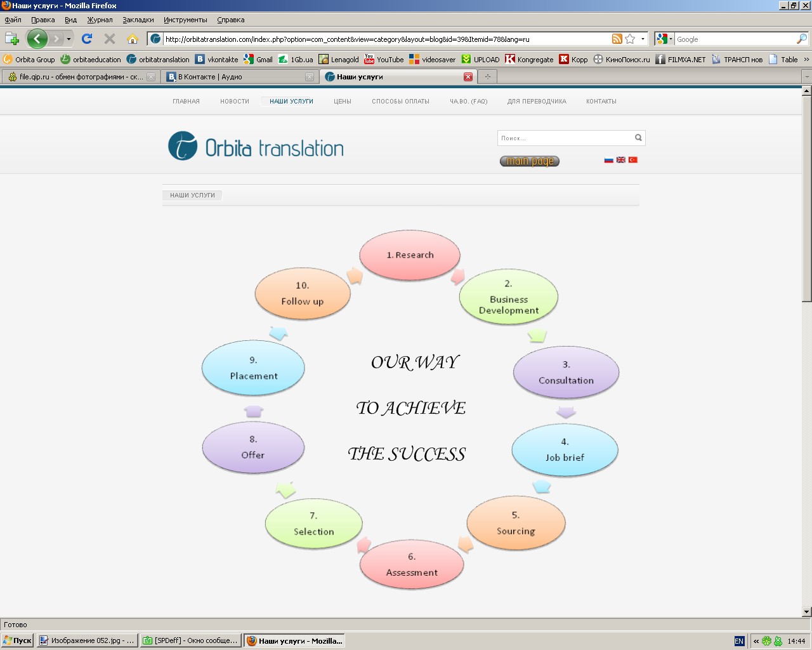Open the FILMXA.NET bookmark
Screen dimensions: 812x650
681,60
